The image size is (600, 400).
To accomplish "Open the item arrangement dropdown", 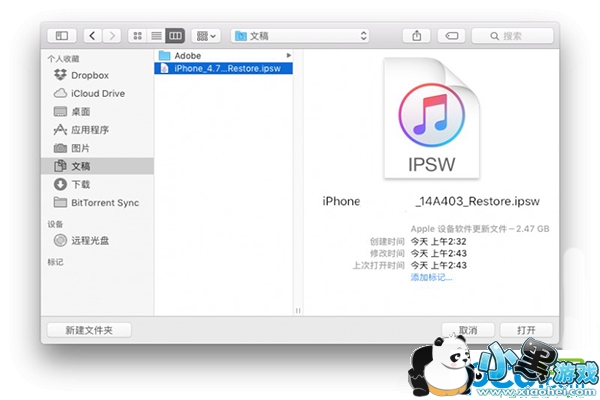I will pyautogui.click(x=206, y=36).
